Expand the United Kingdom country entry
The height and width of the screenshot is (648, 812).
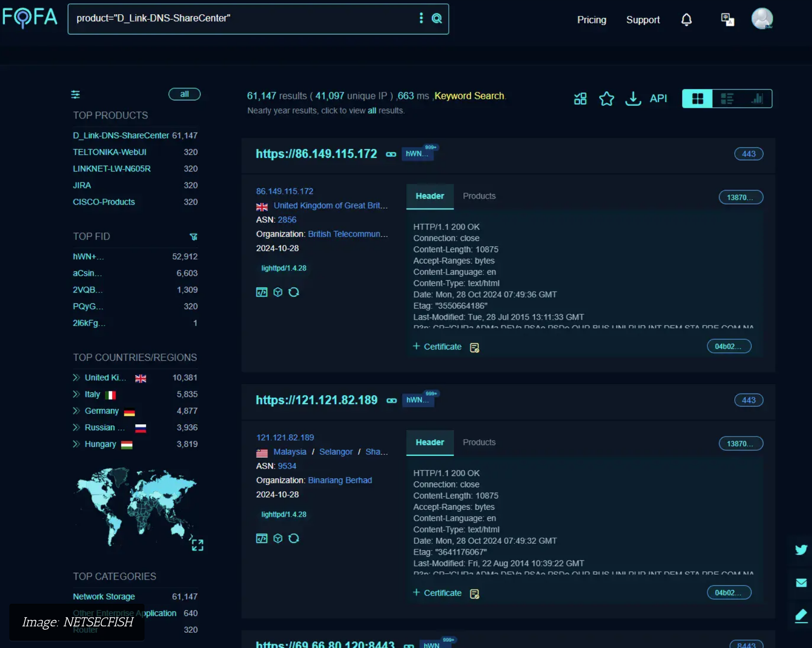pos(76,378)
